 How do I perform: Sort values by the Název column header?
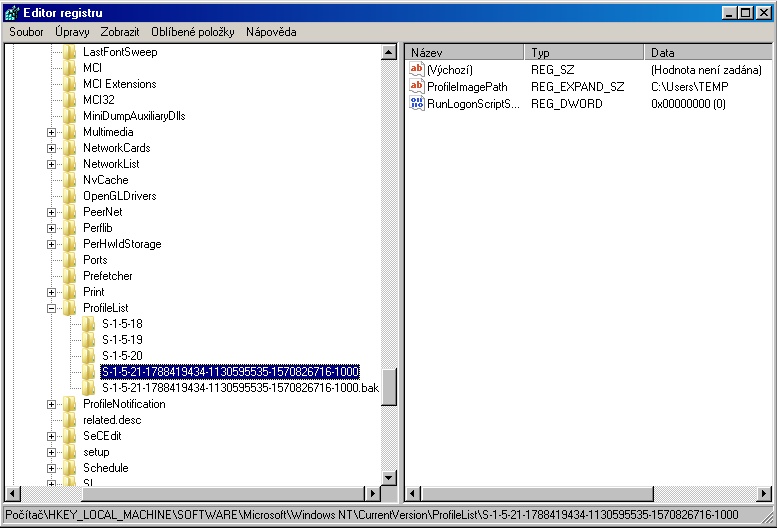point(465,52)
